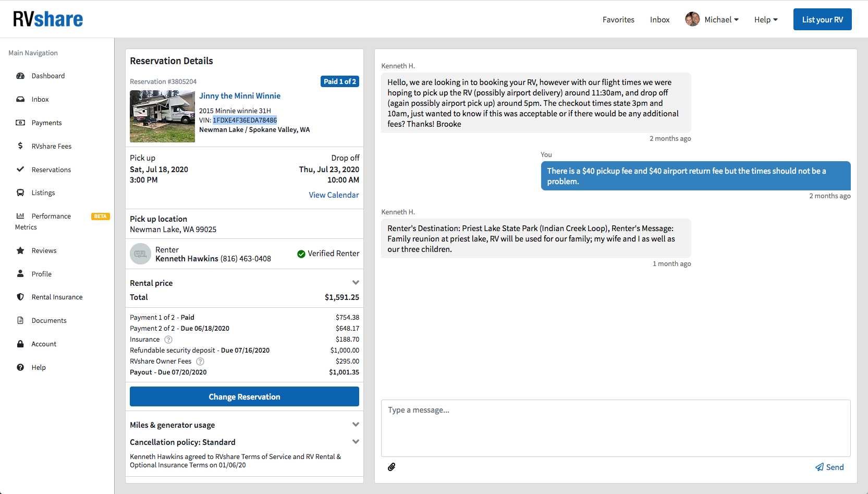
Task: Click the Type a message text field
Action: coord(615,428)
